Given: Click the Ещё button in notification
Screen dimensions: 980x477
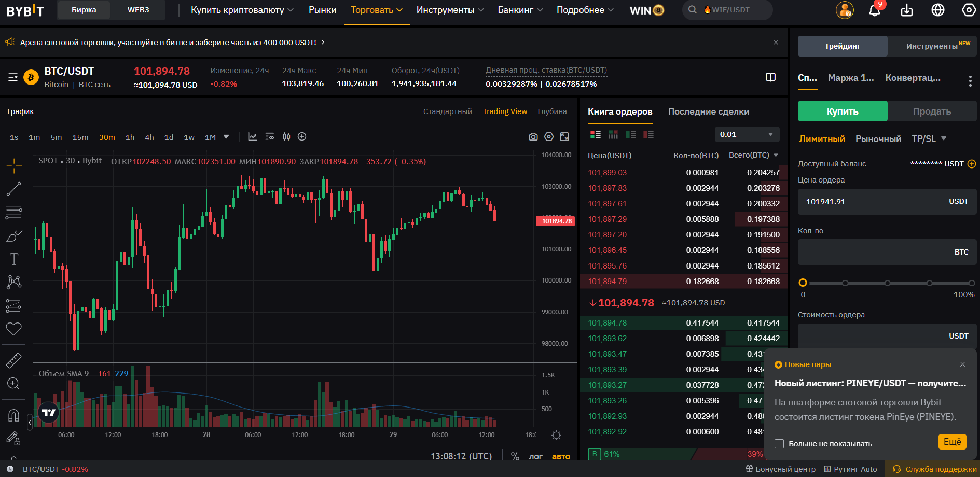Looking at the screenshot, I should click(953, 442).
